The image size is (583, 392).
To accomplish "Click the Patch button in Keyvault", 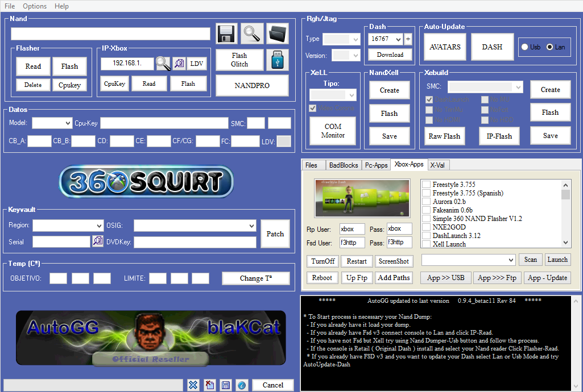I will (x=275, y=234).
